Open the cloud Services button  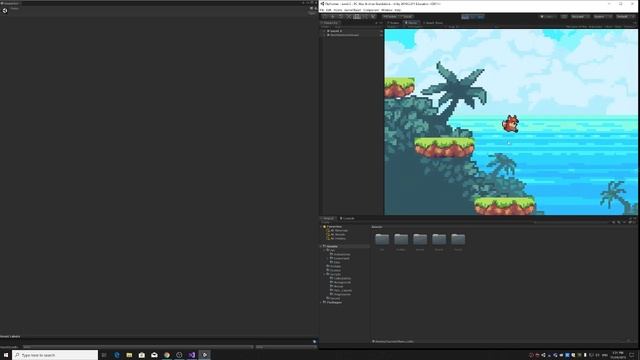[x=564, y=17]
